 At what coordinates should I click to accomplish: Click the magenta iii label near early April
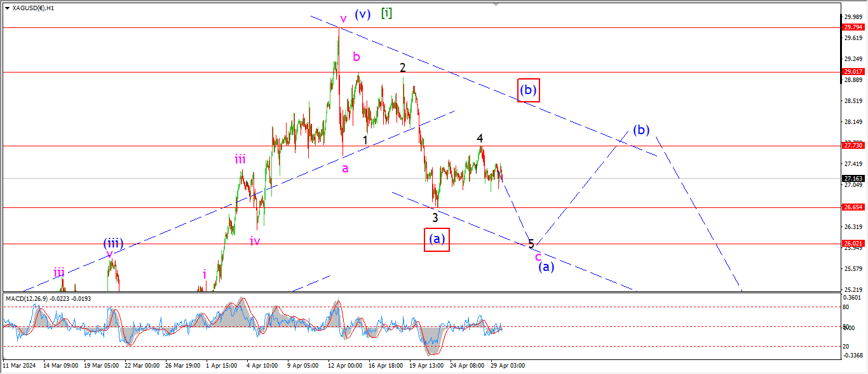(x=240, y=160)
